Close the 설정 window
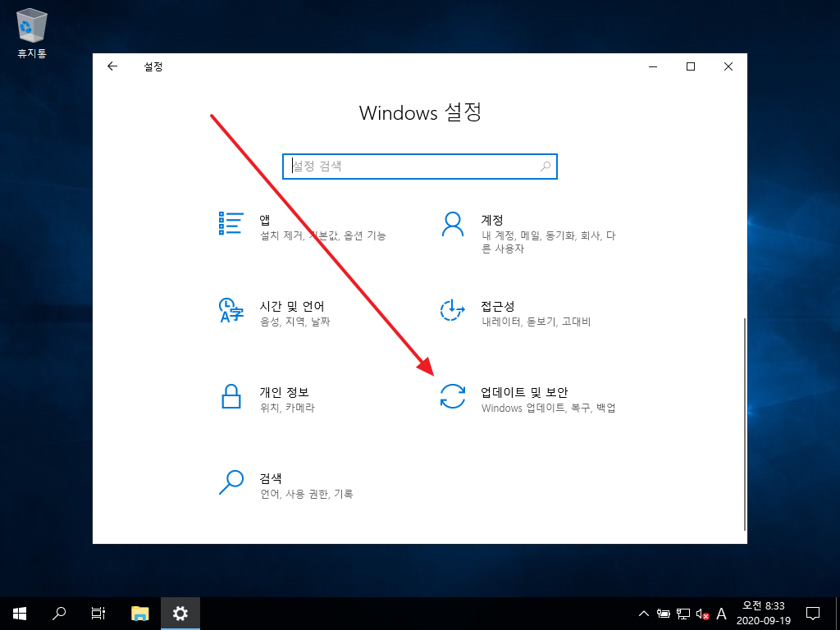Screen dimensions: 840x630 pos(728,66)
